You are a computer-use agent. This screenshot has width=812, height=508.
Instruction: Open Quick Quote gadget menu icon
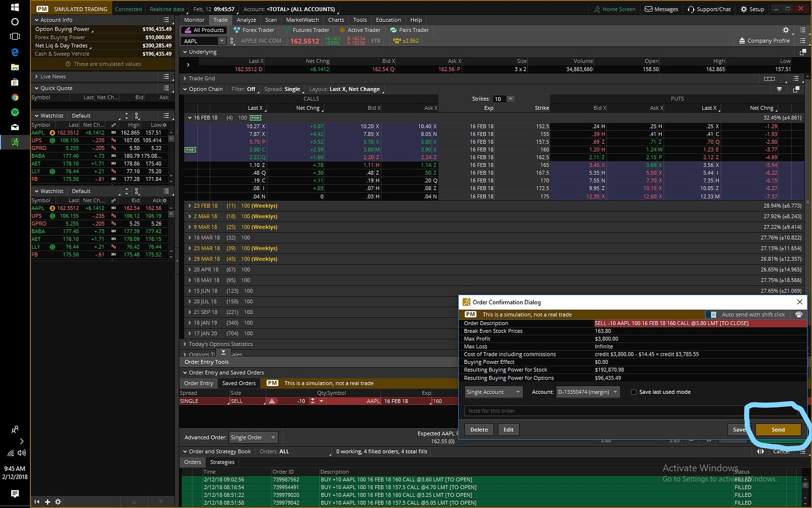click(x=166, y=88)
